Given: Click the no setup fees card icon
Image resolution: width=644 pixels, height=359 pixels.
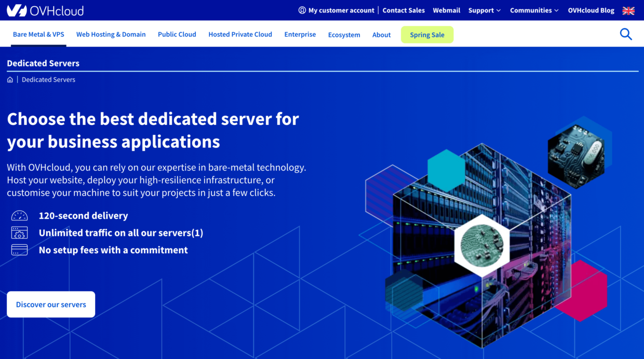Looking at the screenshot, I should click(x=19, y=250).
